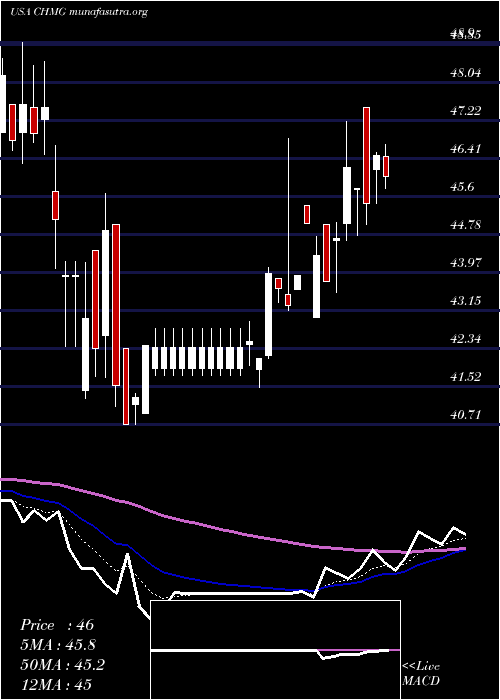Click the long-wick candle reaching above 46.41
This screenshot has width=500, height=700.
point(288,300)
